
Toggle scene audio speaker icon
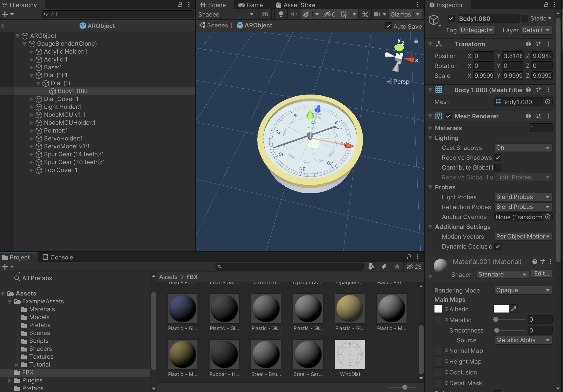point(294,14)
